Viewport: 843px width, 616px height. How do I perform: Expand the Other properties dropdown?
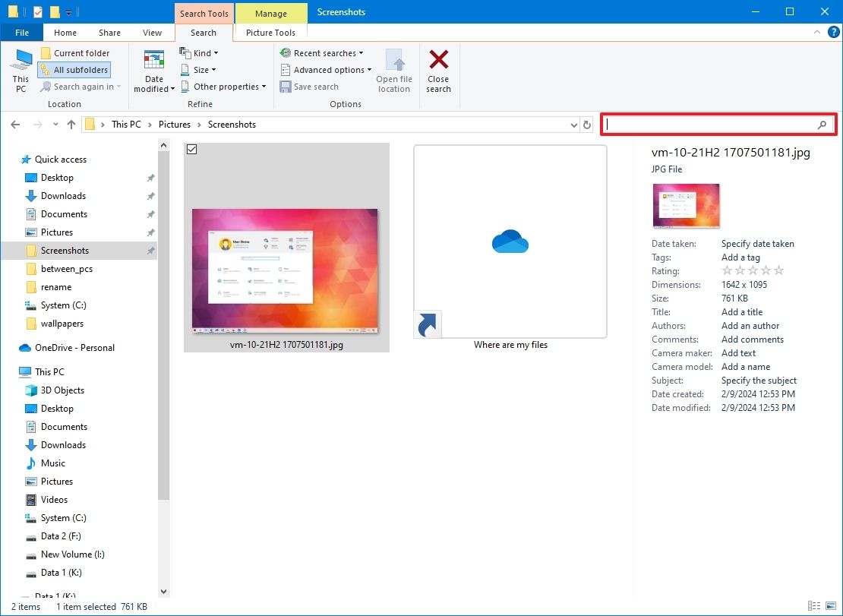[223, 86]
